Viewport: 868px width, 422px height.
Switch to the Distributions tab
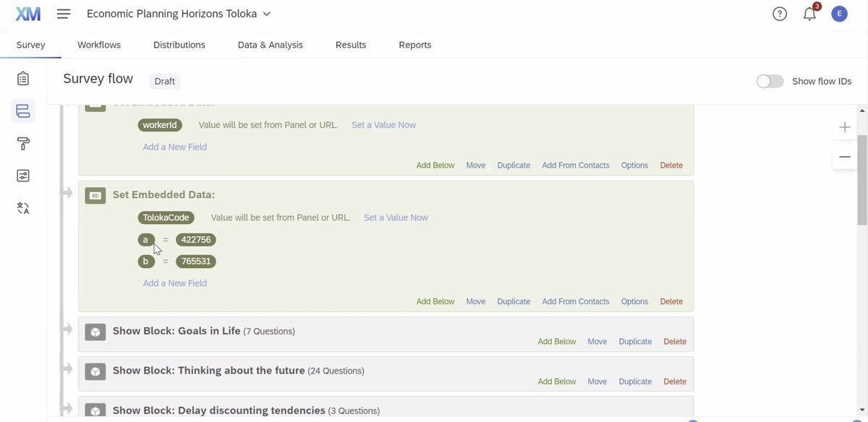pyautogui.click(x=179, y=45)
